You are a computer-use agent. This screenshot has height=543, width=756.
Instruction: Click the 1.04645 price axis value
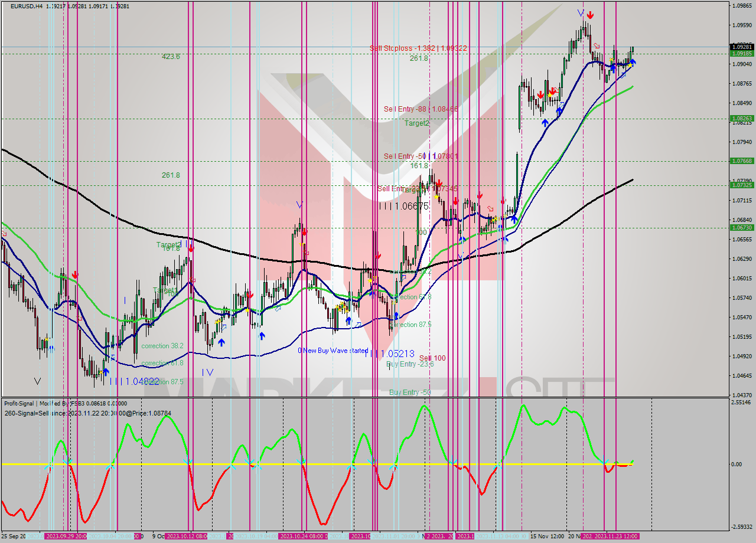pos(742,376)
